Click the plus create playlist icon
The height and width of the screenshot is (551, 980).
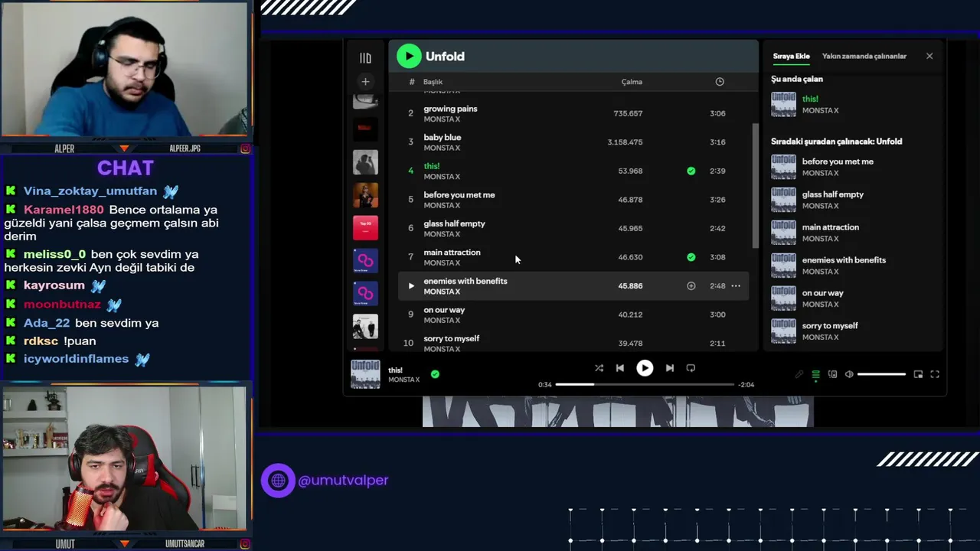pos(365,81)
